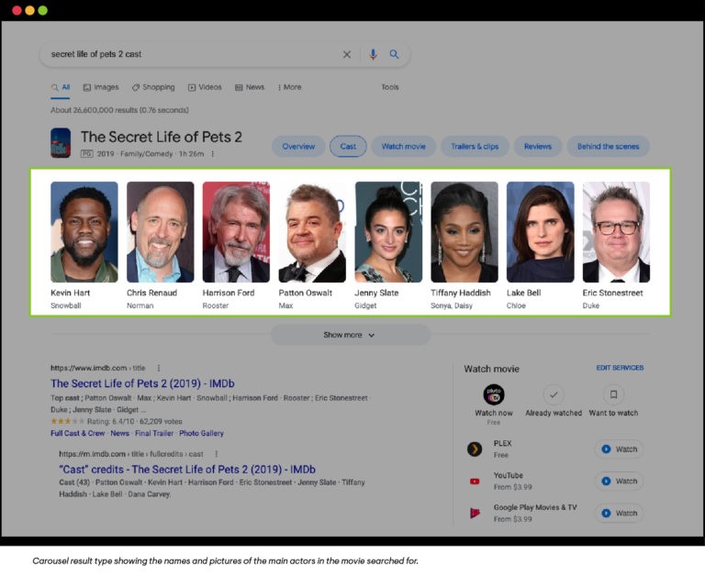Click the Lake Bell name label
This screenshot has height=588, width=705.
[523, 293]
